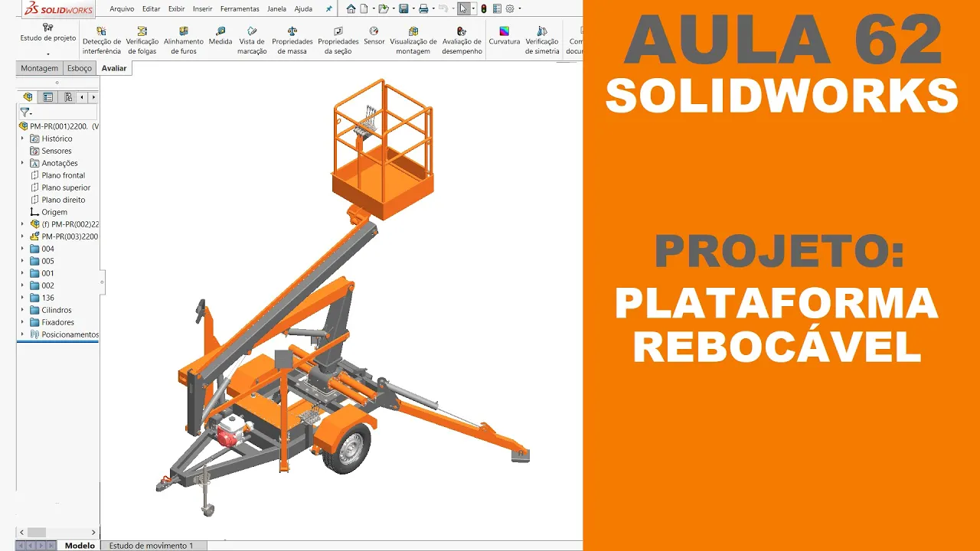This screenshot has width=980, height=551.
Task: Open Verificação de simetria
Action: point(542,41)
